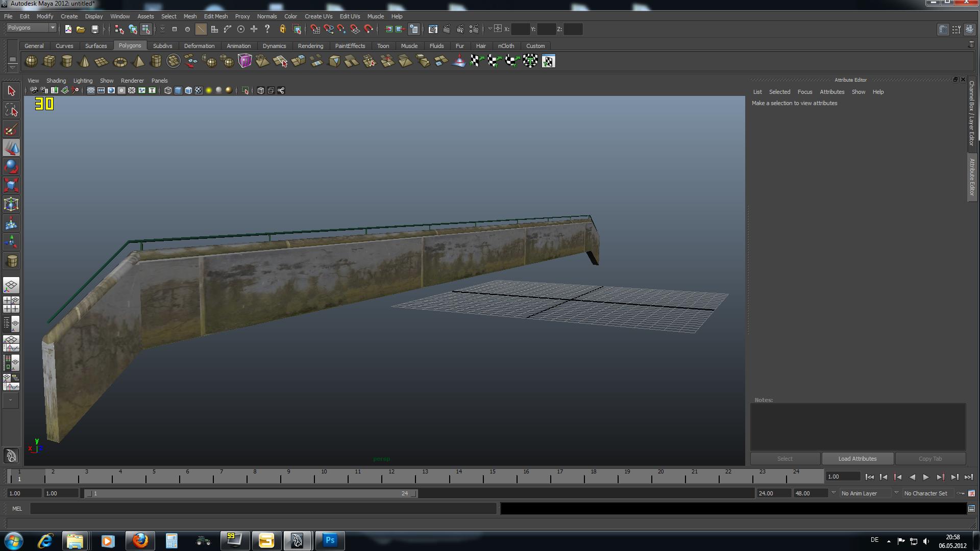Viewport: 980px width, 551px height.
Task: Toggle Make Live magnet icon
Action: [369, 29]
